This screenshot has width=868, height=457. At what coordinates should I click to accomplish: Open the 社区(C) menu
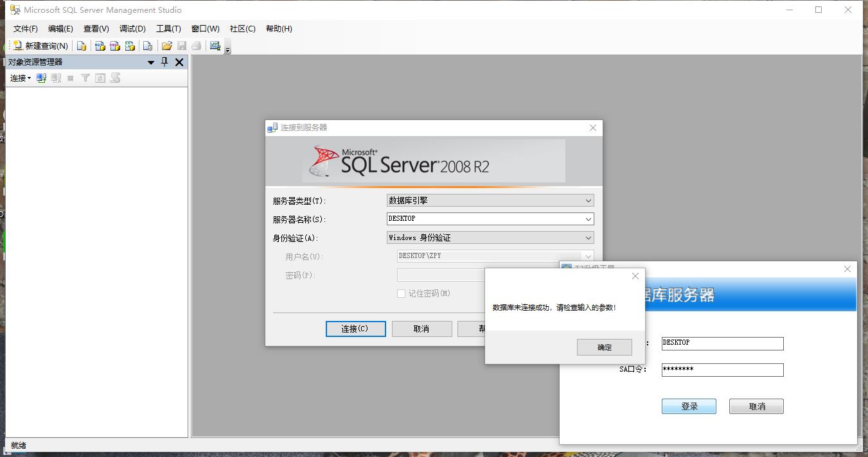pos(243,29)
